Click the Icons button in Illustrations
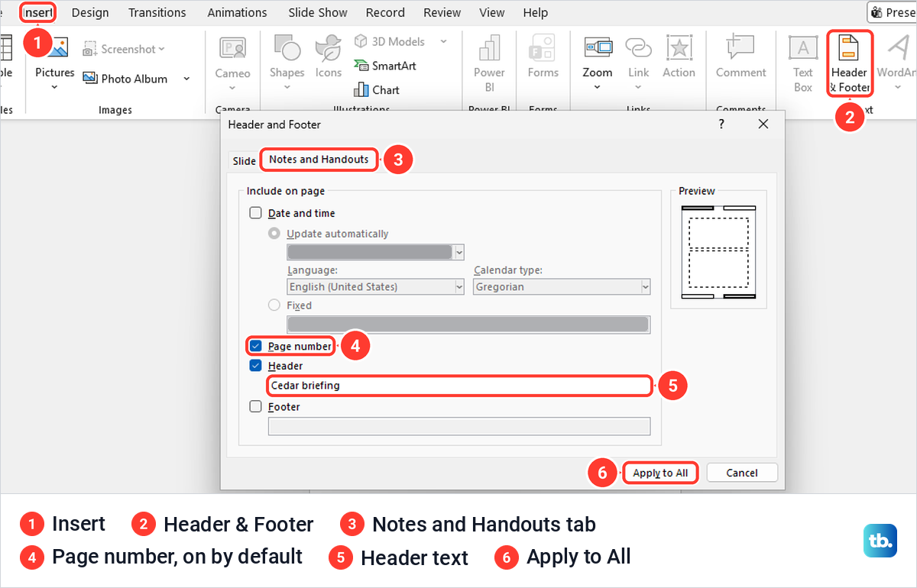The width and height of the screenshot is (917, 588). click(x=329, y=57)
